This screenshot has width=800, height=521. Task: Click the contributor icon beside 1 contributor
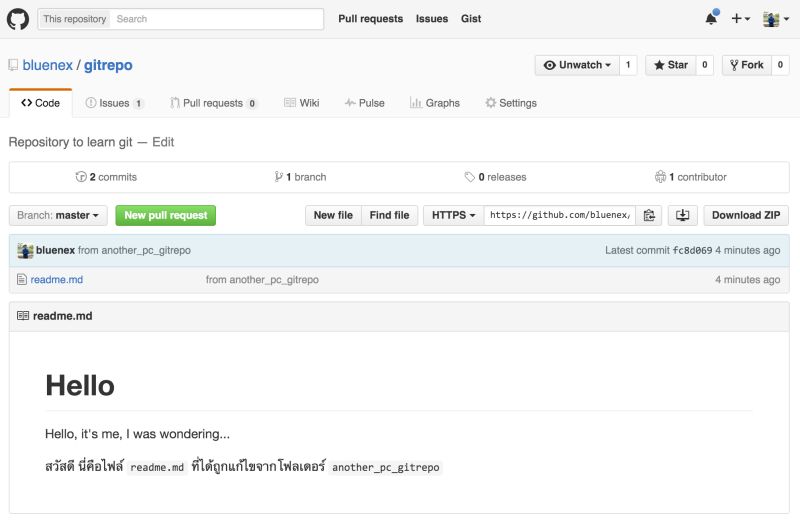(x=660, y=177)
